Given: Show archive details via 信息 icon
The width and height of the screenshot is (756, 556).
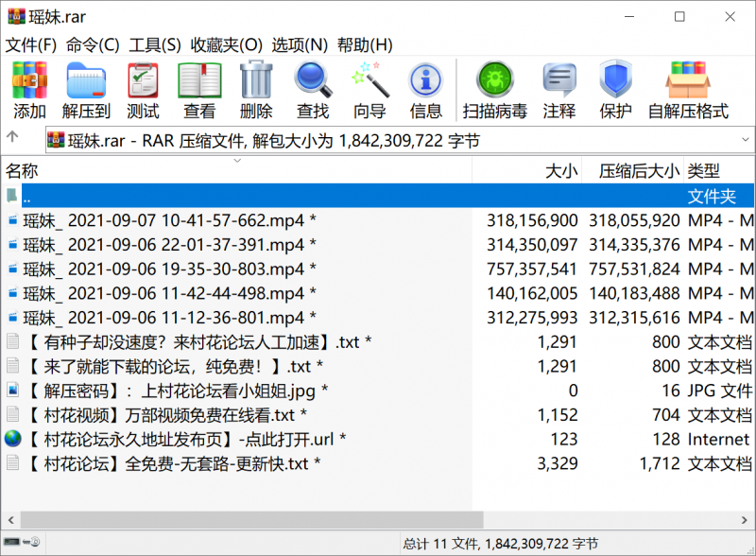Looking at the screenshot, I should click(x=426, y=88).
